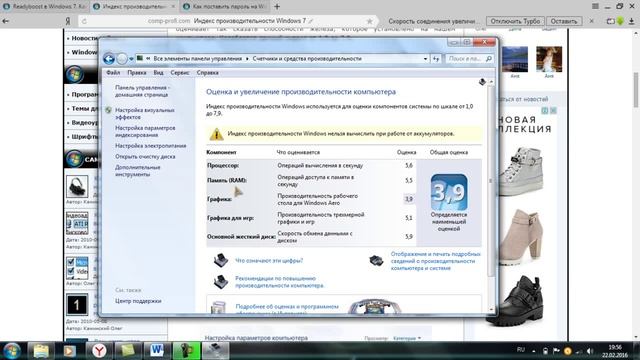Open a new browser tab with plus
This screenshot has height=360, width=640.
(277, 7)
